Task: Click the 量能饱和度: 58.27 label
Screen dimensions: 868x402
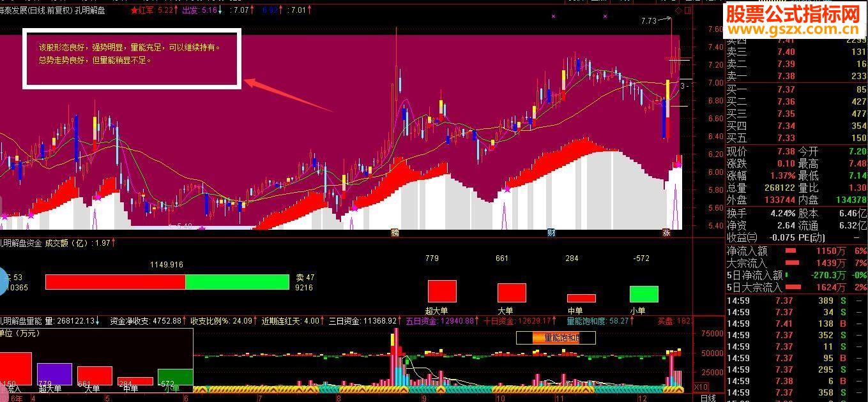Action: pyautogui.click(x=599, y=321)
